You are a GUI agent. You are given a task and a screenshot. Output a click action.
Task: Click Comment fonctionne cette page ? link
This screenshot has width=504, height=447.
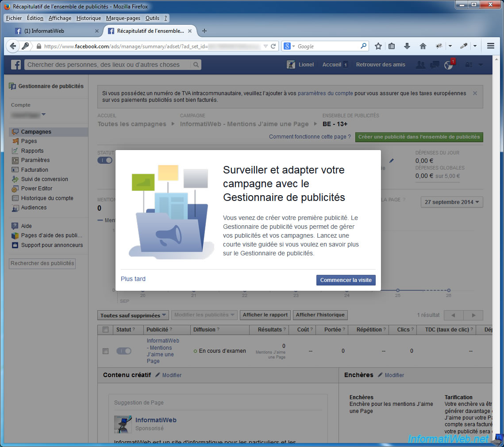click(x=310, y=137)
